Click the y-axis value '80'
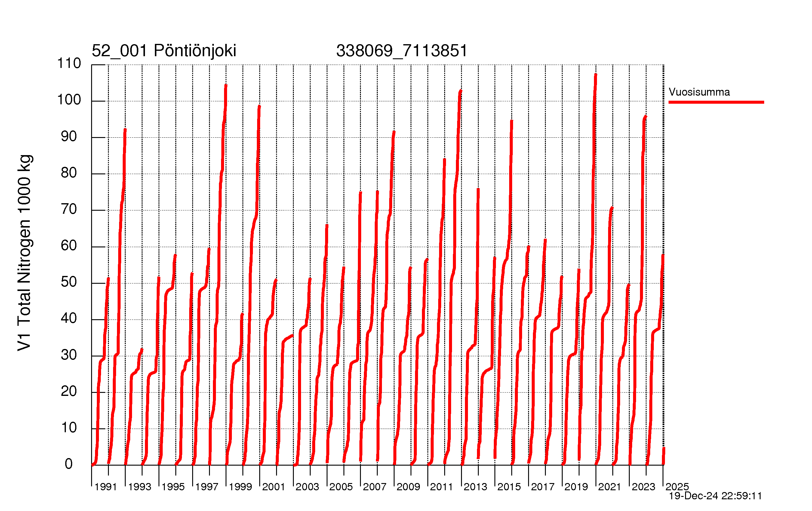The width and height of the screenshot is (812, 511). click(69, 173)
